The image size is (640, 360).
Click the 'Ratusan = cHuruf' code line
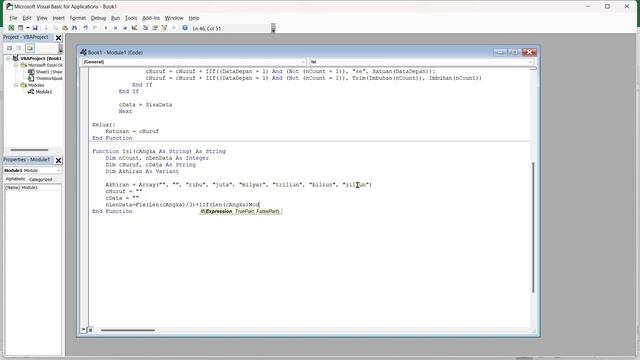[132, 131]
